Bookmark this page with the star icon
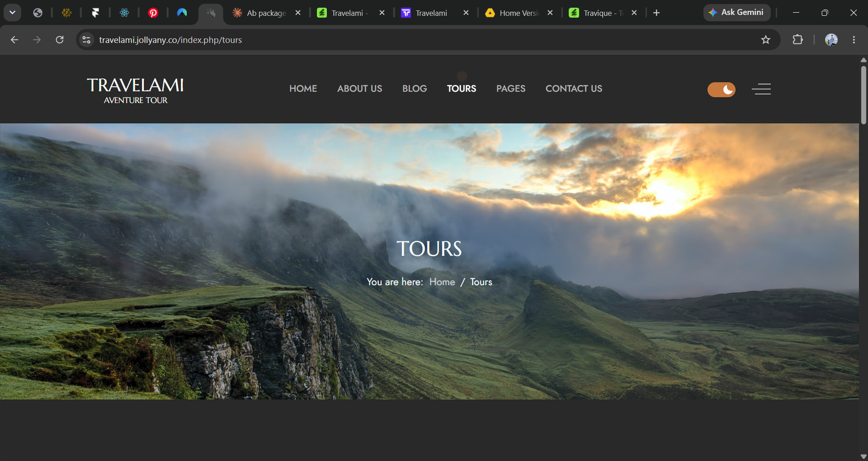 pyautogui.click(x=765, y=40)
